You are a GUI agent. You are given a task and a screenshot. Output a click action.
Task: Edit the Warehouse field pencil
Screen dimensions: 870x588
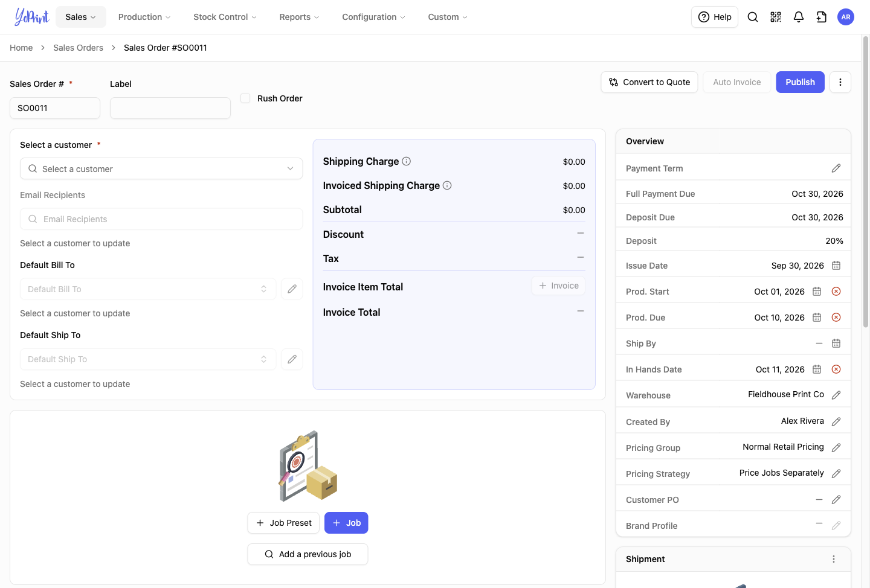[836, 395]
